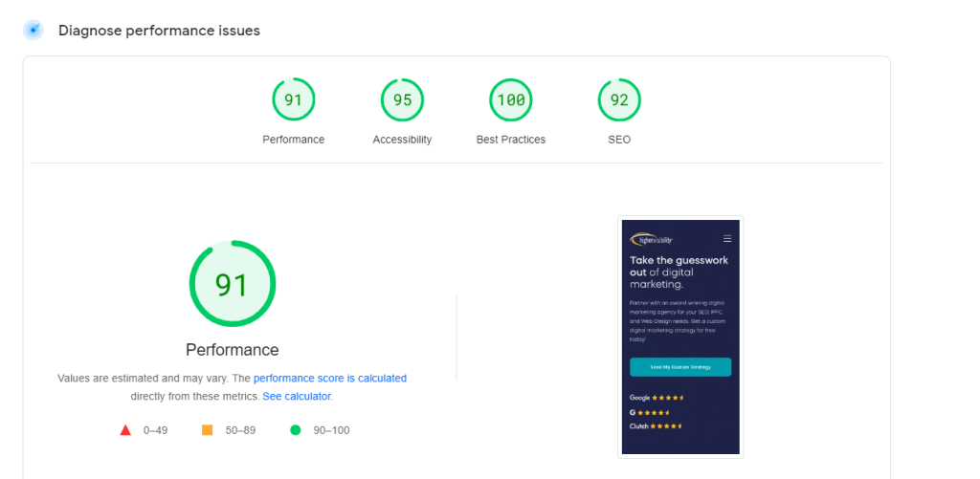
Task: Click the large 91 Performance gauge
Action: 233,284
